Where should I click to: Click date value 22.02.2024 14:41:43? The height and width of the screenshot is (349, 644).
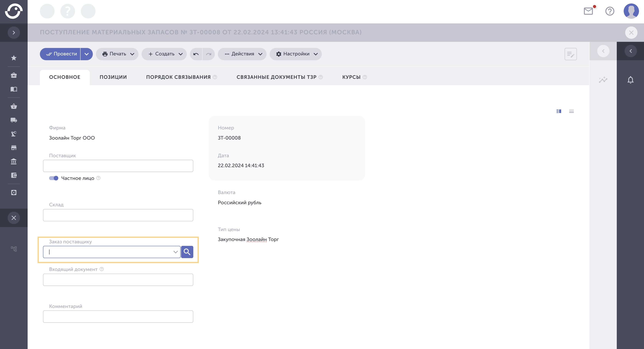(x=241, y=165)
